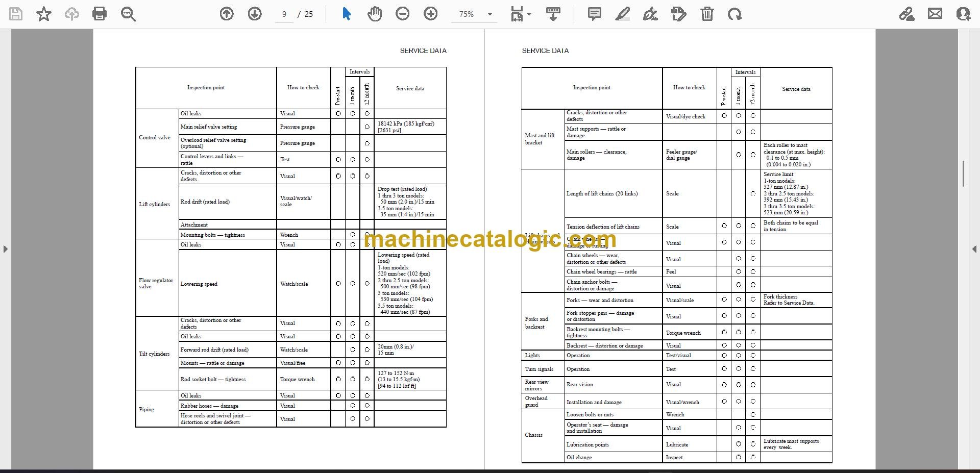Click 'Length of lift chains (20 links)' cell
980x473 pixels.
coord(613,193)
